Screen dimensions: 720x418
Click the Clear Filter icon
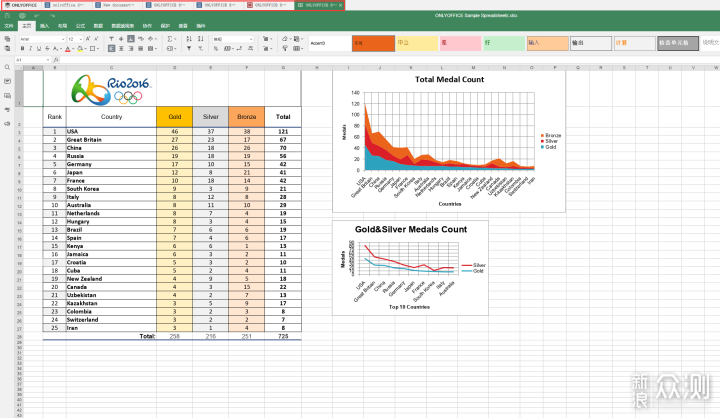point(201,48)
